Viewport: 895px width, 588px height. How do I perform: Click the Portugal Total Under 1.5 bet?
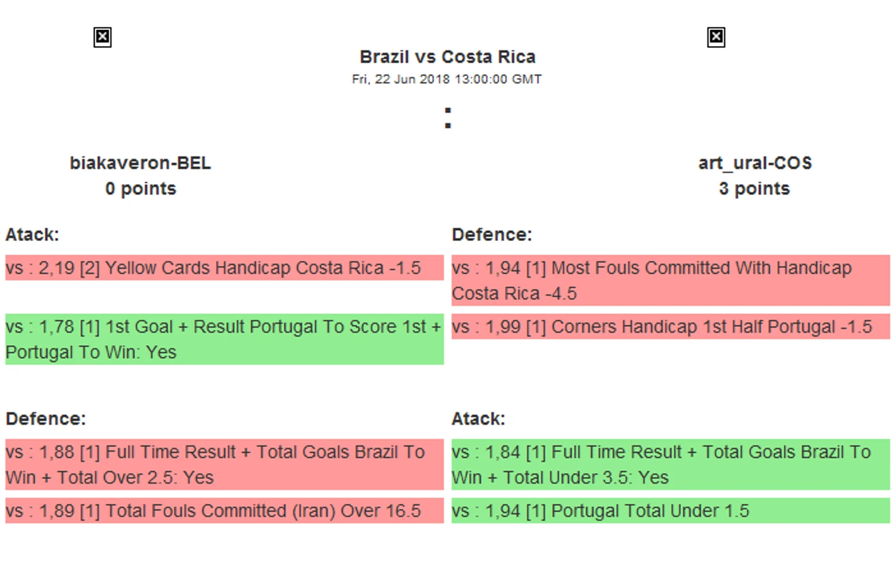tap(670, 511)
